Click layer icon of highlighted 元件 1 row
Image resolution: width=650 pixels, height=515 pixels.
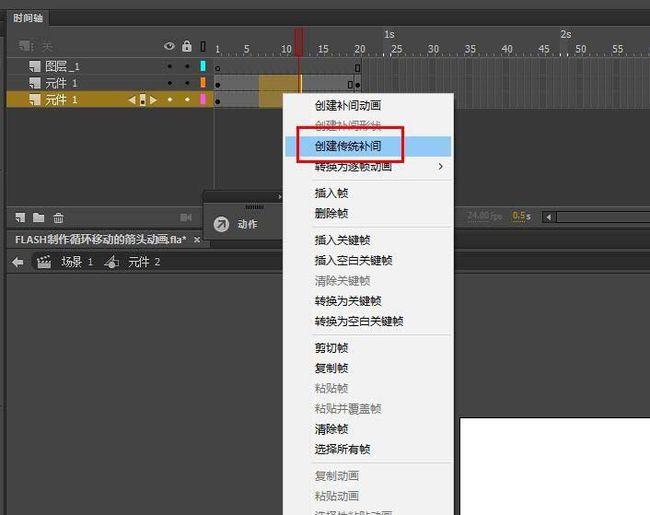(x=35, y=100)
